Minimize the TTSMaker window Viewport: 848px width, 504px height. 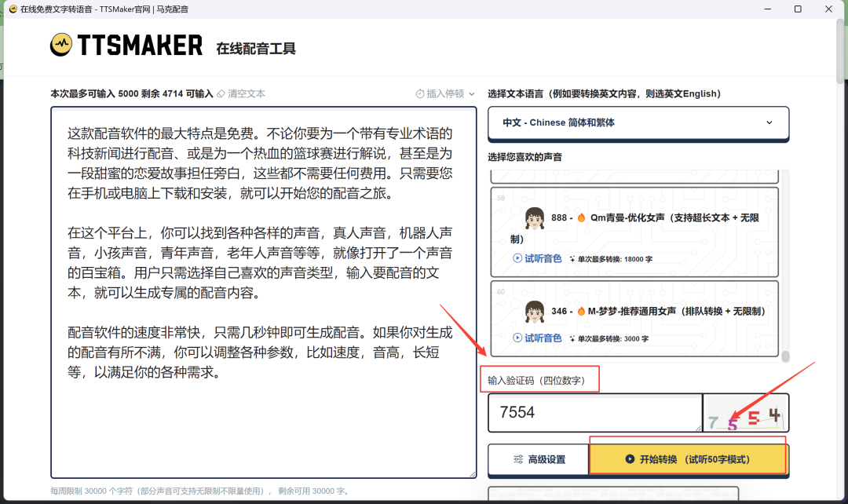click(x=767, y=9)
